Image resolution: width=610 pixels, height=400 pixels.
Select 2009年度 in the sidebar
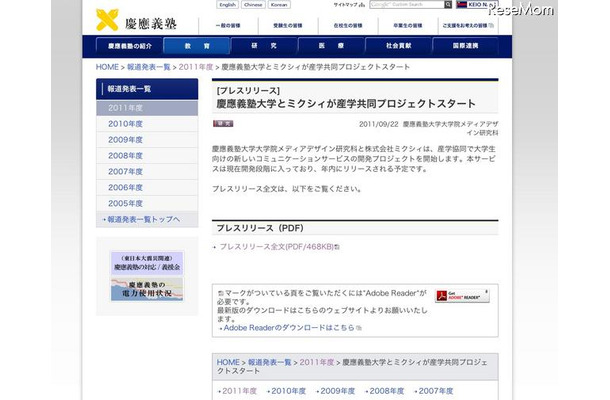click(147, 140)
